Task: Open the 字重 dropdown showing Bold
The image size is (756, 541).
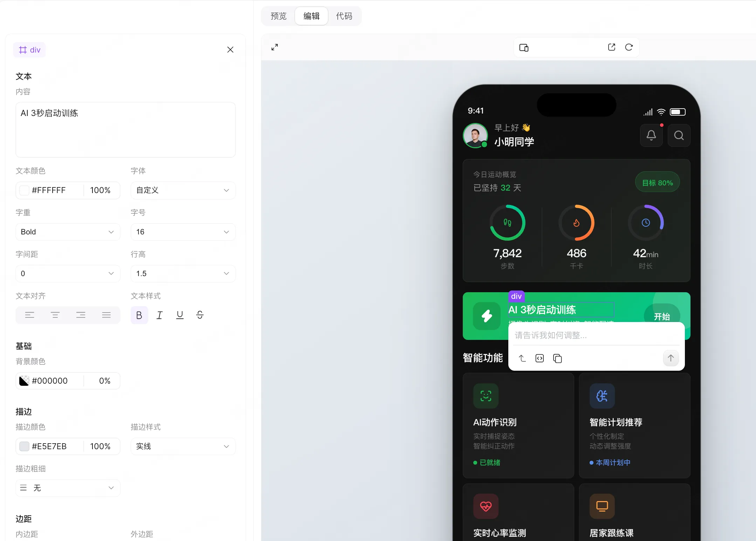Action: 68,232
